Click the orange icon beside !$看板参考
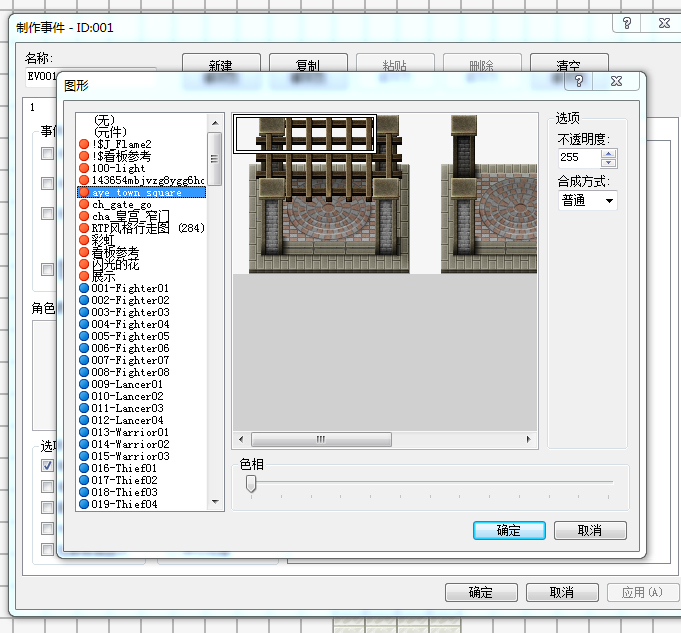Screen dimensions: 681x633 84,156
